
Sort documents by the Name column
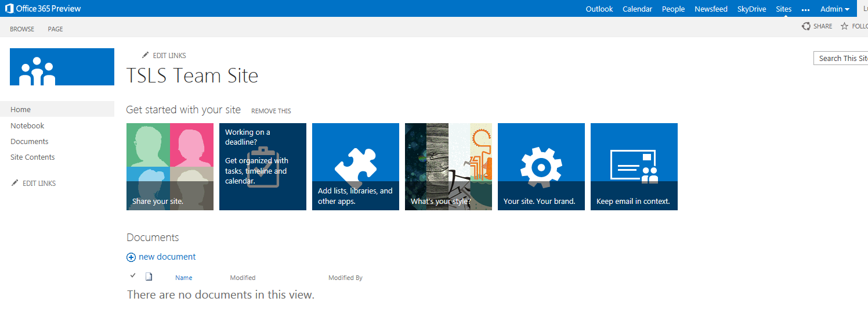[x=183, y=278]
